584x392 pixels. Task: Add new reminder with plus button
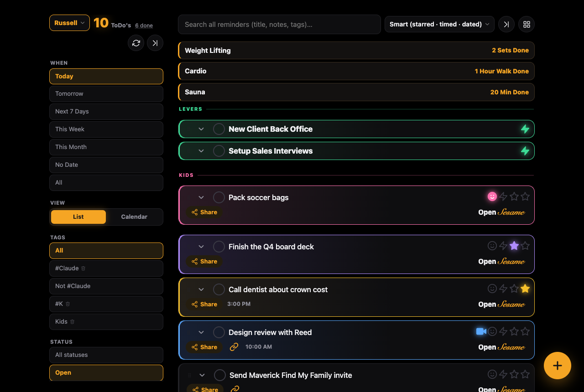point(558,366)
